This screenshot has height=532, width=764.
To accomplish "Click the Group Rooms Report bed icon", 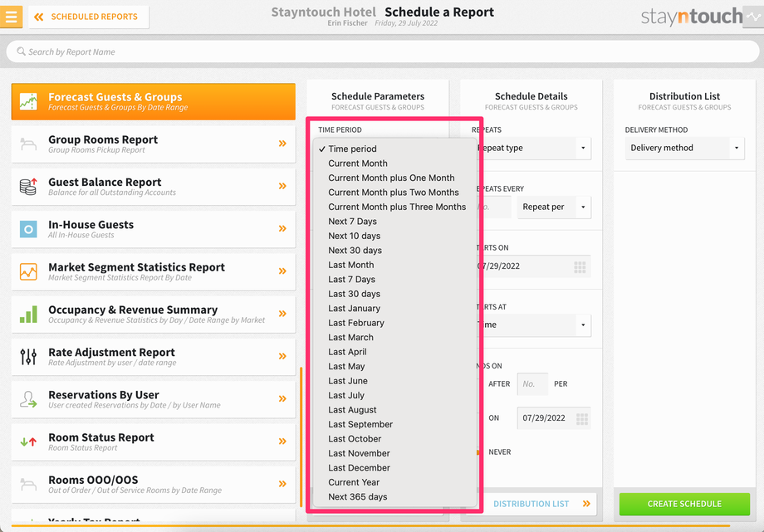I will (x=28, y=144).
